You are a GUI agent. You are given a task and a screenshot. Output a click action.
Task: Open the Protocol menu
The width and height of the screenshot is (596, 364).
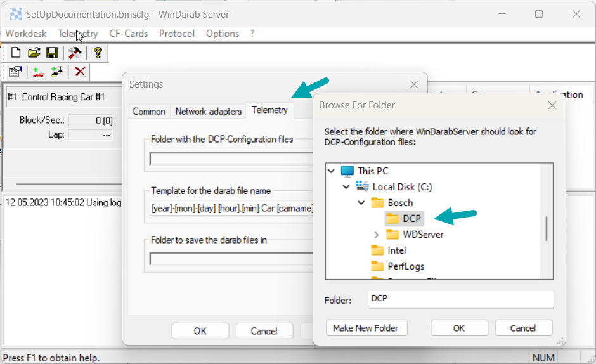pos(177,34)
